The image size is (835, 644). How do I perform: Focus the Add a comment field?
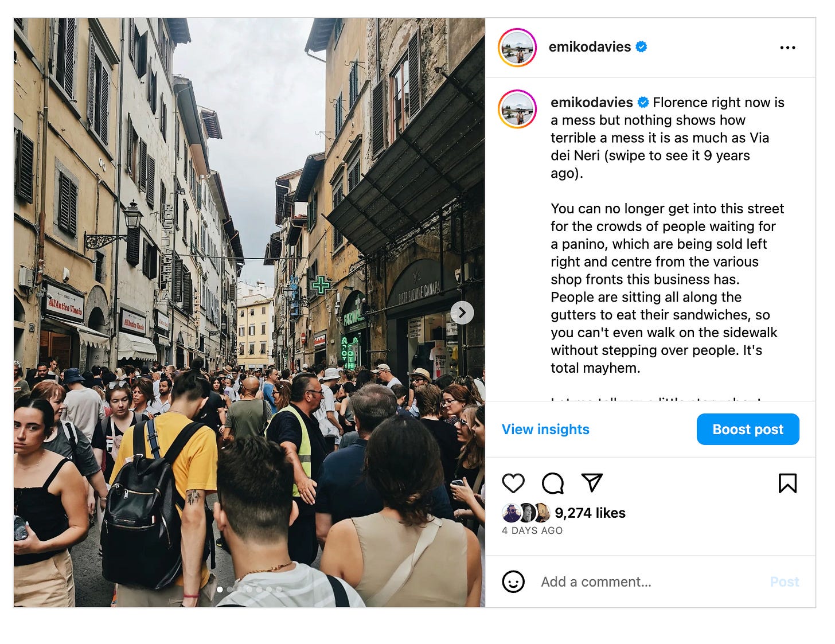pyautogui.click(x=651, y=581)
